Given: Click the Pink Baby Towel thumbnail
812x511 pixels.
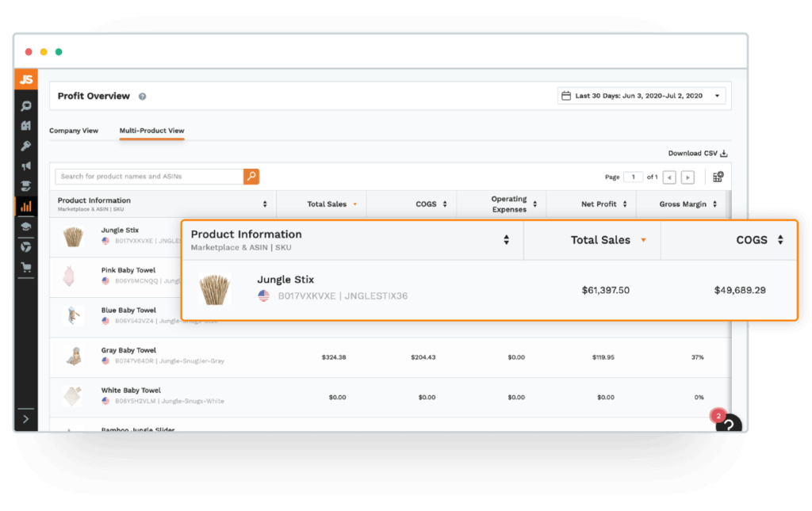Looking at the screenshot, I should pyautogui.click(x=69, y=276).
